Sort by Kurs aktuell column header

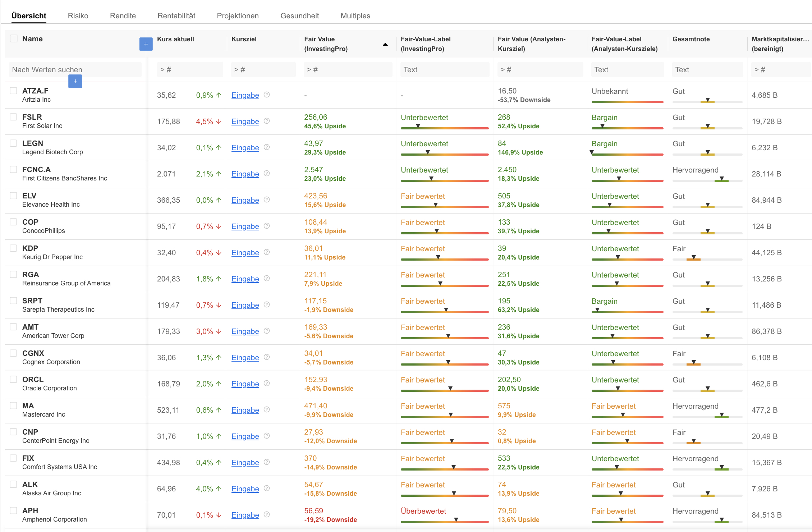click(175, 39)
